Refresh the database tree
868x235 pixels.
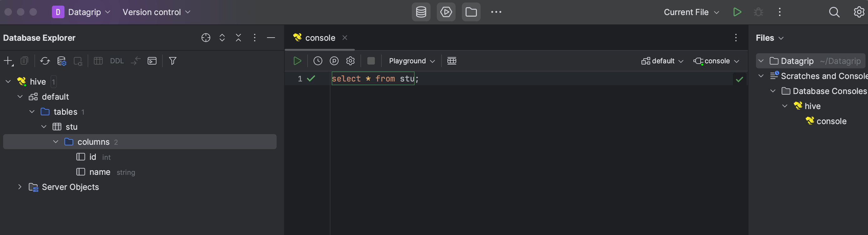coord(45,61)
